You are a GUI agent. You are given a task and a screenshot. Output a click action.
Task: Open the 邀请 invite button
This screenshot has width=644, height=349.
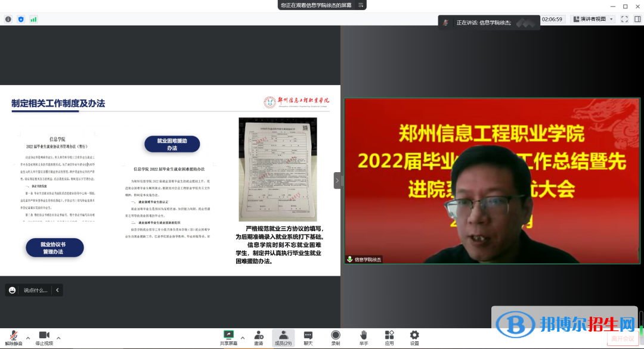[x=259, y=338]
